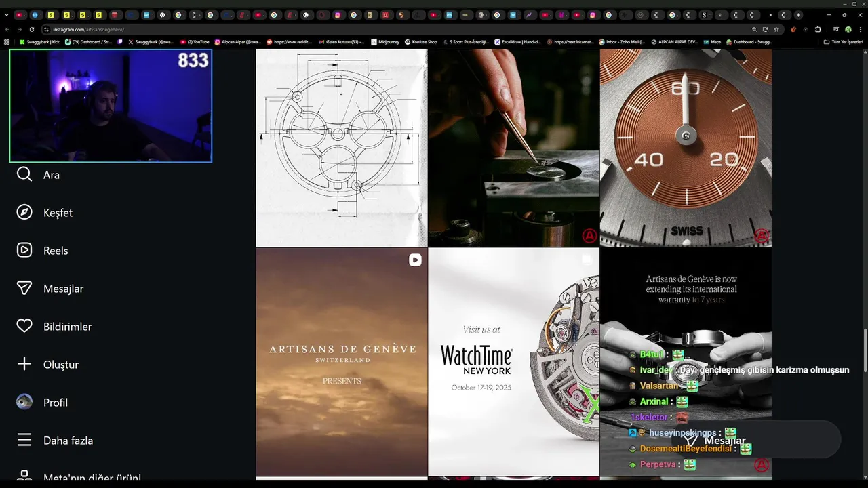Open the Midjourney bookmark
Image resolution: width=868 pixels, height=488 pixels.
(386, 42)
